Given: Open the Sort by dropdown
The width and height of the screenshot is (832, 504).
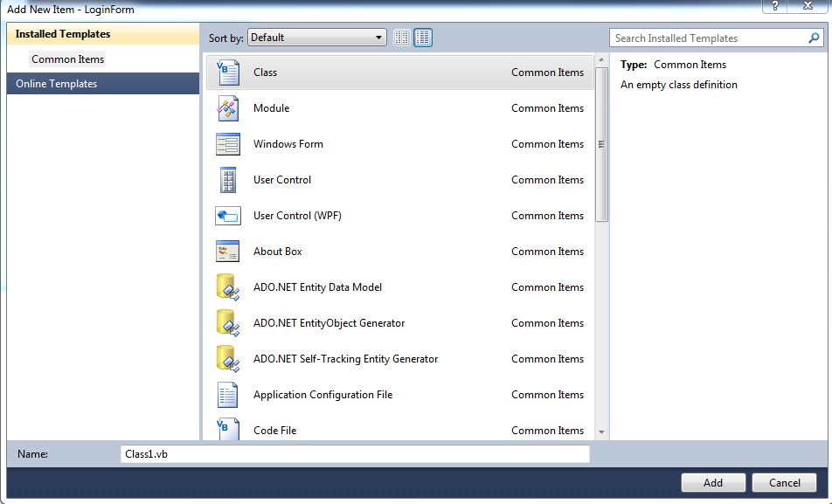Looking at the screenshot, I should 379,37.
